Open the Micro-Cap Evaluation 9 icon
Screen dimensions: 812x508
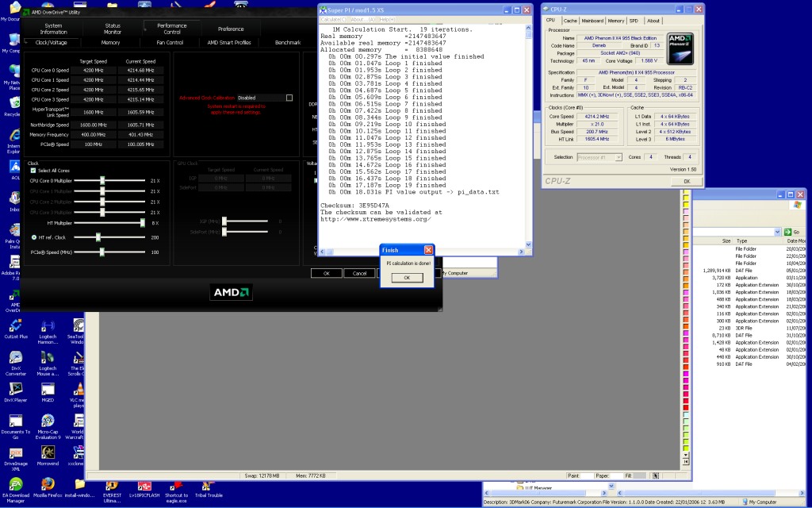(48, 421)
